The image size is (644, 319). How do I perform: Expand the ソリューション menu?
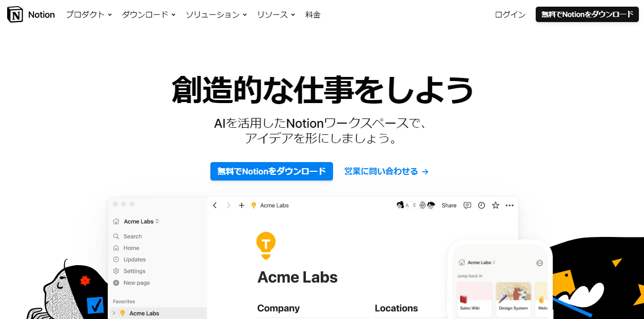pyautogui.click(x=216, y=15)
